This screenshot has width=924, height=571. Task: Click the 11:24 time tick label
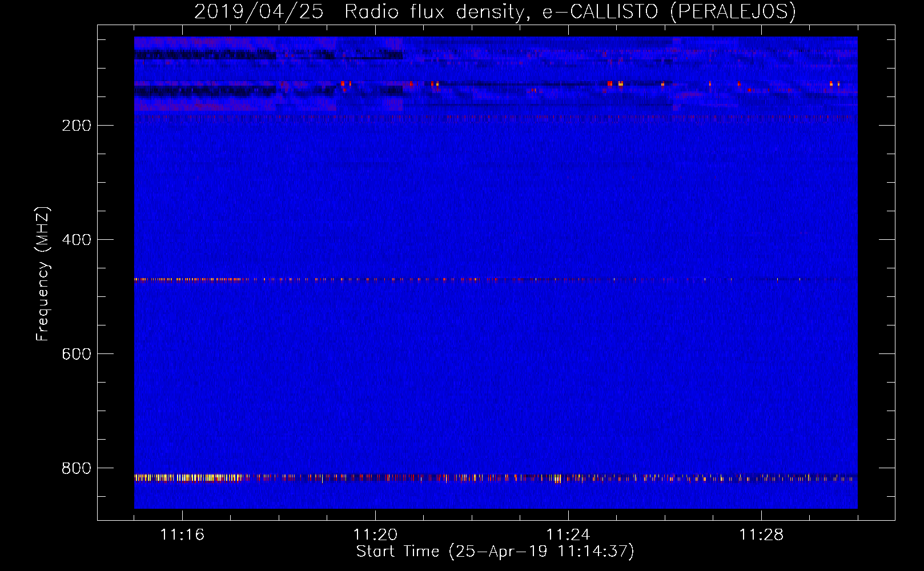pyautogui.click(x=568, y=534)
